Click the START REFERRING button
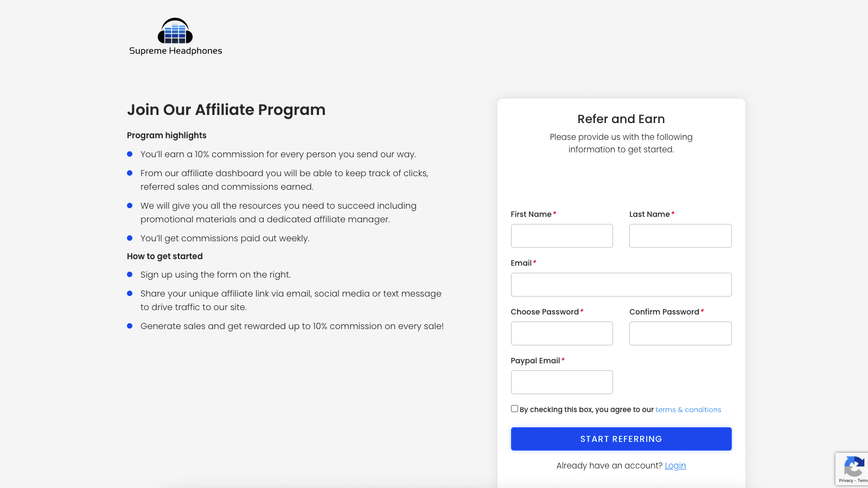This screenshot has height=488, width=868. point(621,439)
